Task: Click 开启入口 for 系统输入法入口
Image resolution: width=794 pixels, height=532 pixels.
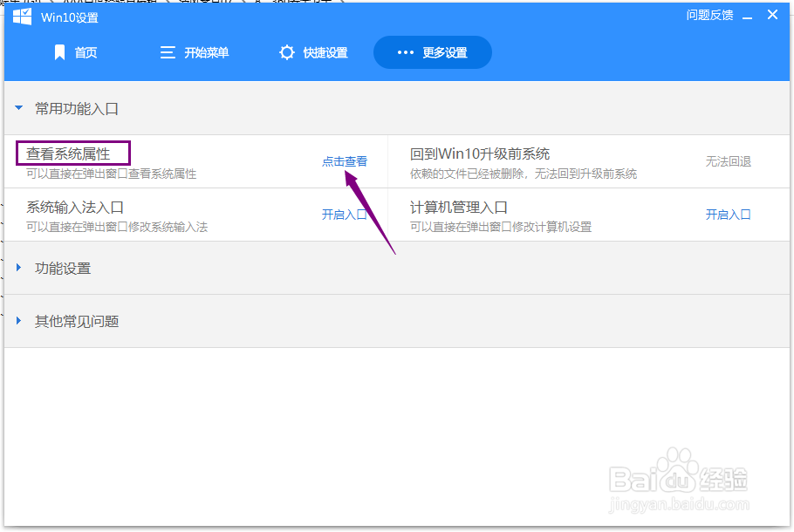Action: pyautogui.click(x=345, y=215)
